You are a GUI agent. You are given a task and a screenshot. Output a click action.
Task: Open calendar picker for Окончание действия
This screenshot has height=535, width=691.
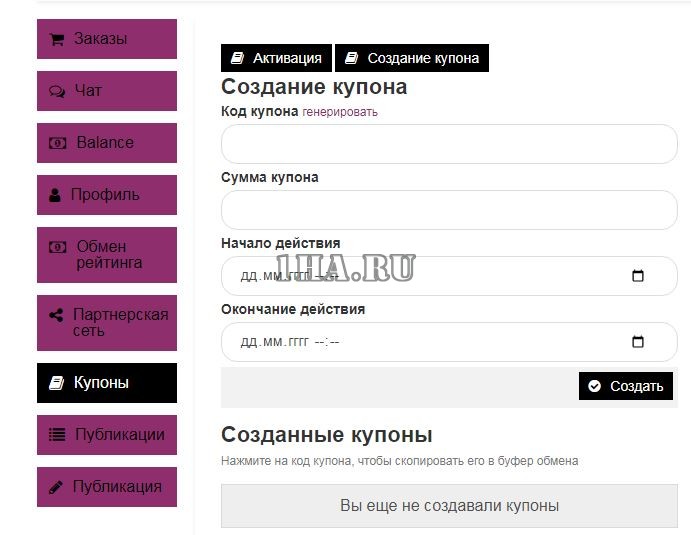(x=638, y=342)
